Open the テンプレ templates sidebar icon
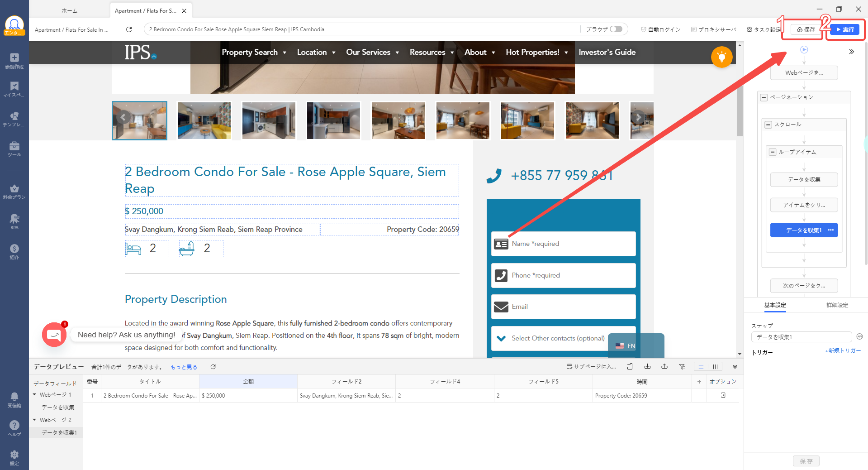The height and width of the screenshot is (470, 868). coord(14,119)
